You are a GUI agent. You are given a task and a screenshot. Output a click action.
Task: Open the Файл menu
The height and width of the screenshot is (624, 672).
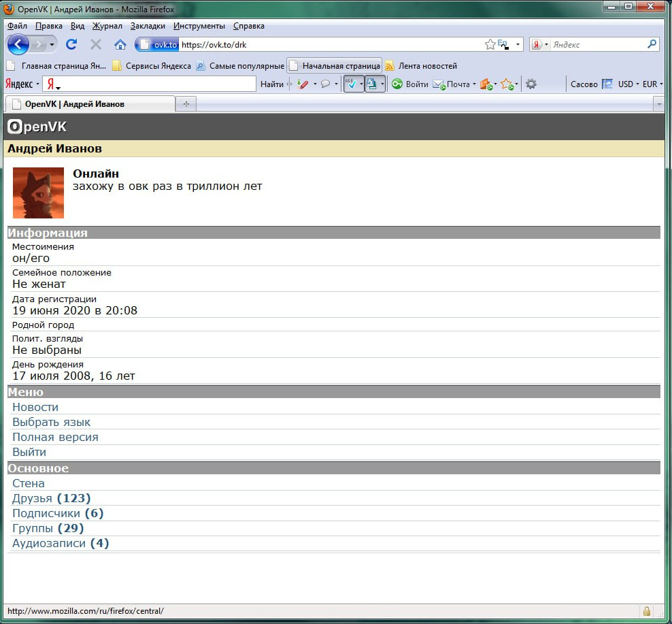tap(17, 26)
